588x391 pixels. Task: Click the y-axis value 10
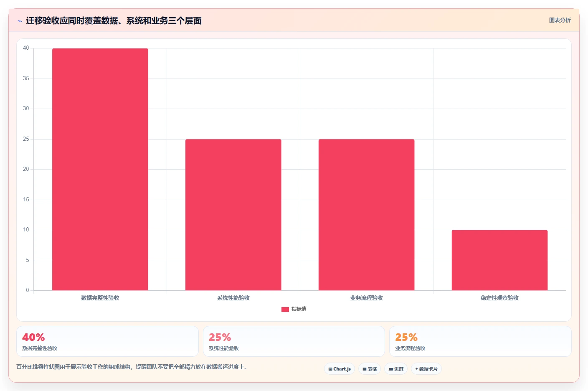26,230
